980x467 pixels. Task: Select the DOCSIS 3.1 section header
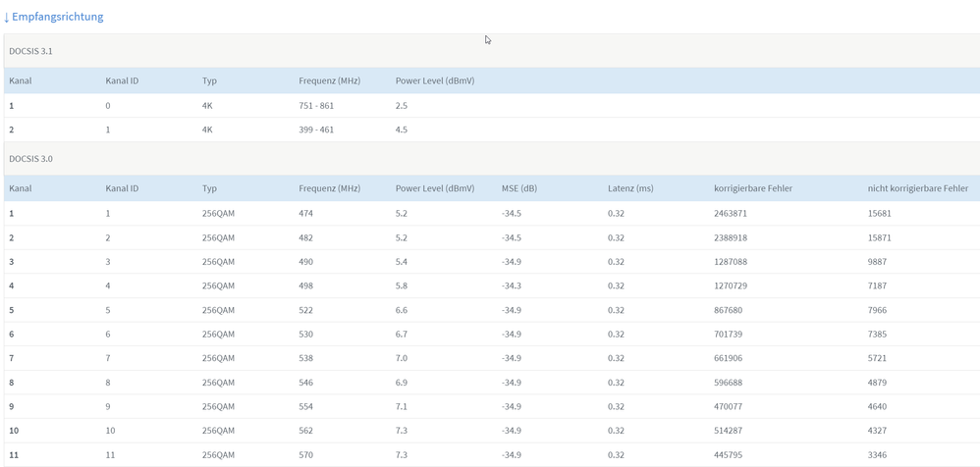coord(492,51)
